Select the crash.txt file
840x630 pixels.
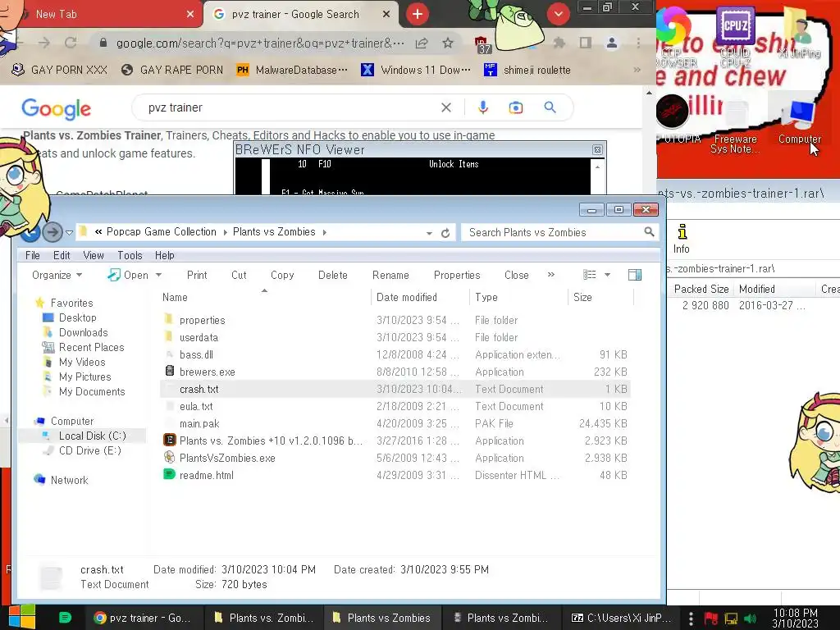(395, 389)
